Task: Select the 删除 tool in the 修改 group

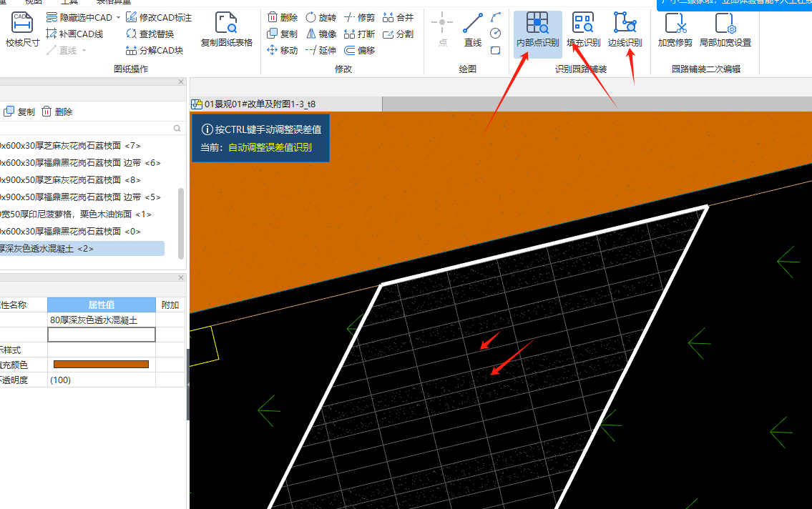Action: tap(283, 18)
